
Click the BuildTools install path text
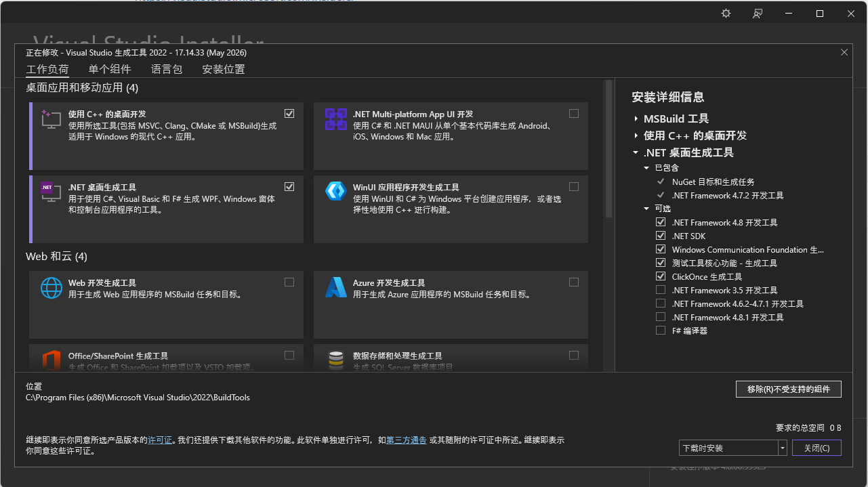tap(138, 398)
